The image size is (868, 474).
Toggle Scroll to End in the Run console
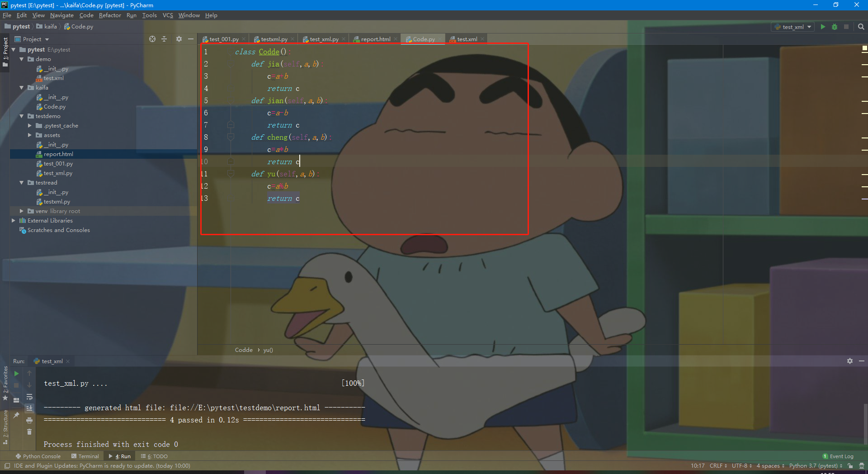29,408
